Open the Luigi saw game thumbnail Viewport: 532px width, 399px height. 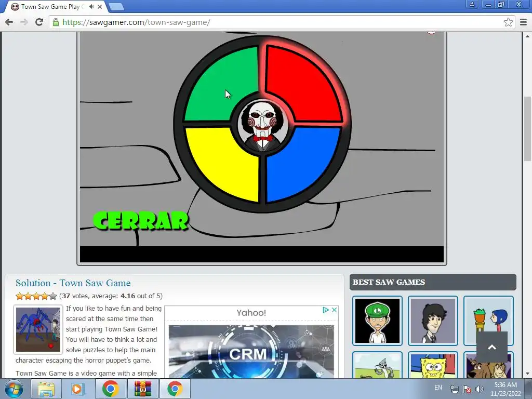(x=377, y=321)
